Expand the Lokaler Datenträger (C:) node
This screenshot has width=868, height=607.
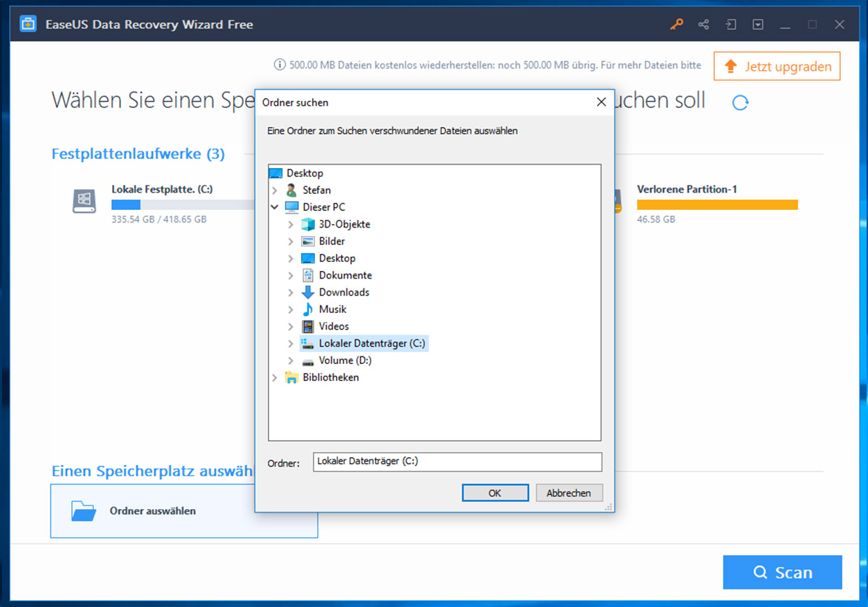pyautogui.click(x=291, y=343)
